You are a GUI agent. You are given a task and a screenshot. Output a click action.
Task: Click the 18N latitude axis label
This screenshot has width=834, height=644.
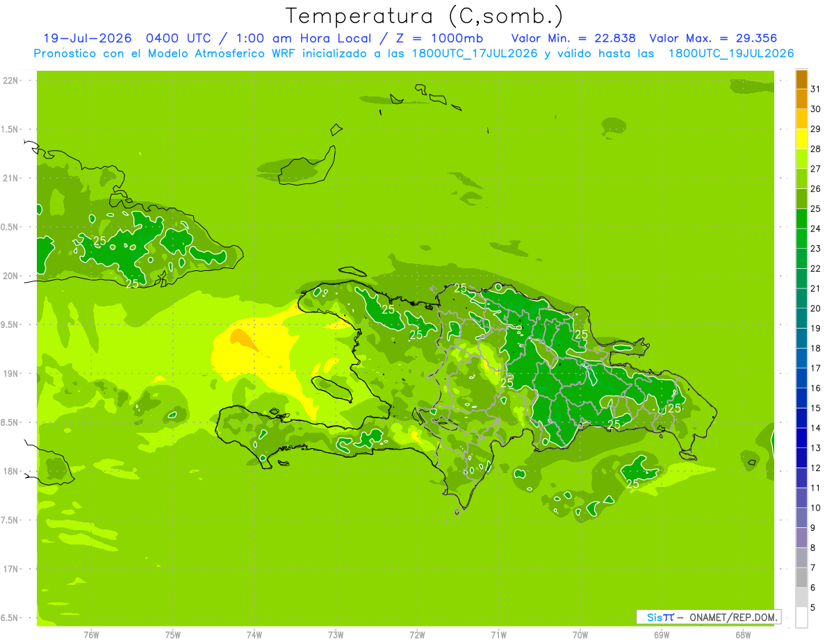pos(10,471)
